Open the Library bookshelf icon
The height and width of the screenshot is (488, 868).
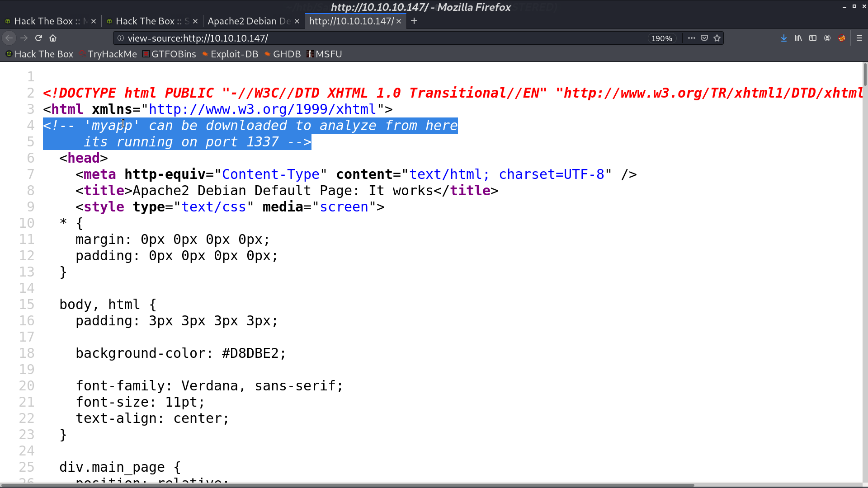tap(798, 38)
